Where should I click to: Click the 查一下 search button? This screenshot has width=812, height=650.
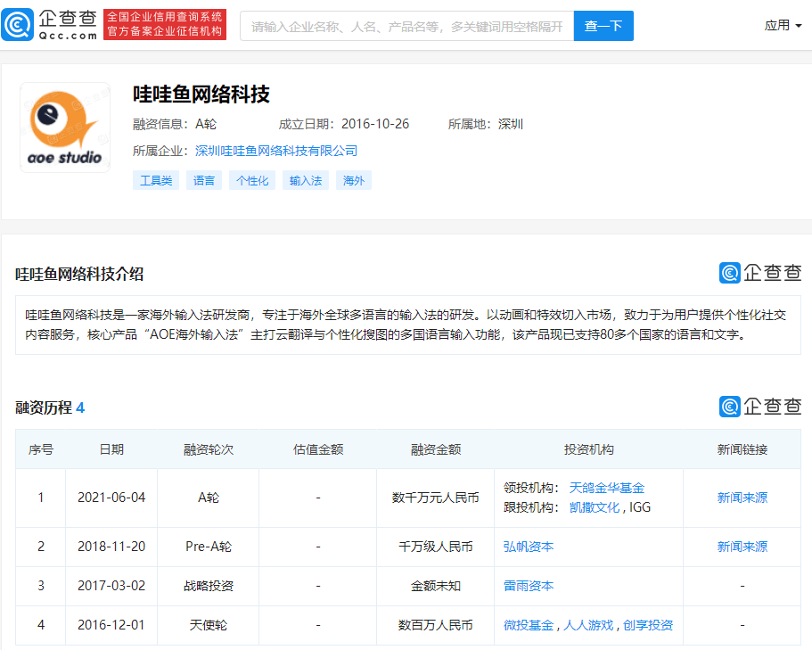(603, 26)
